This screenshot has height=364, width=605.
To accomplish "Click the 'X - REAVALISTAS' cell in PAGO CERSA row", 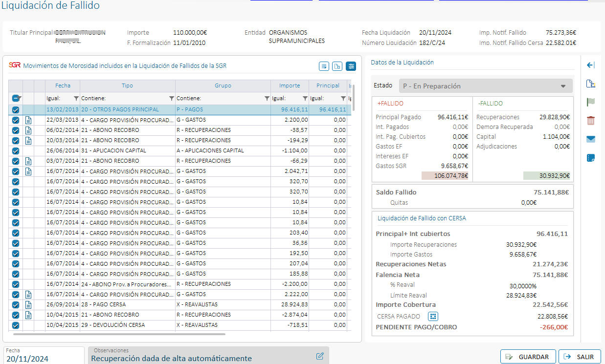I will [223, 304].
